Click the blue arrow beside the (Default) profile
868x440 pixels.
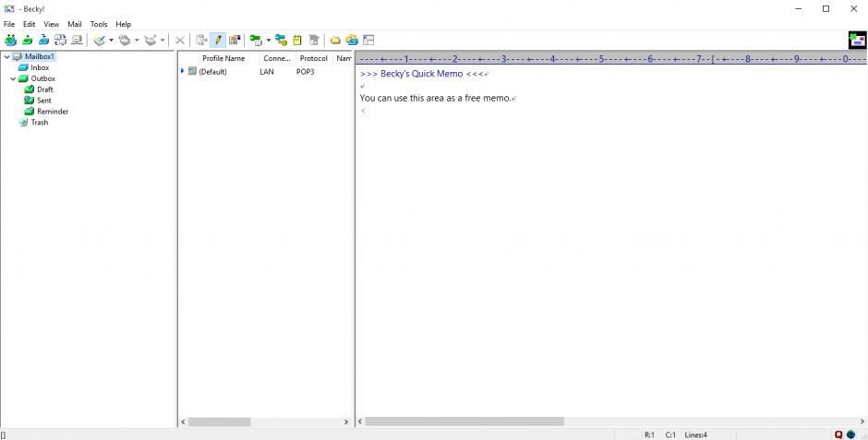(x=183, y=71)
